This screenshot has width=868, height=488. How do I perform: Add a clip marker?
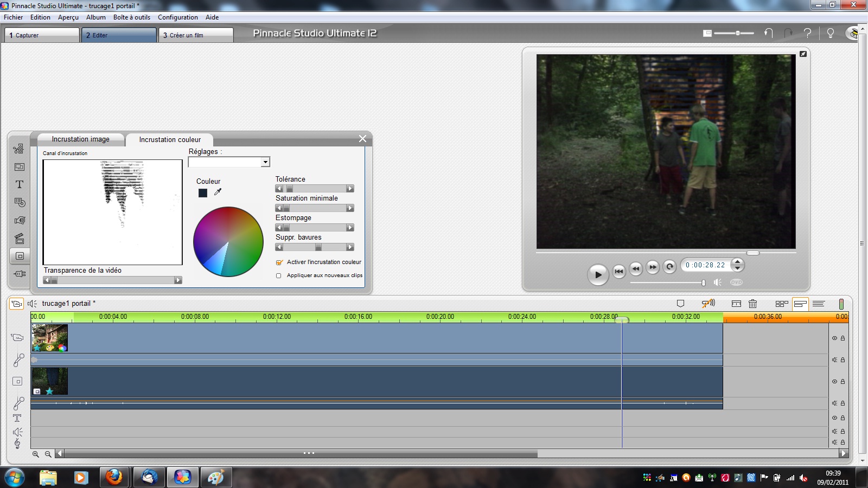pyautogui.click(x=680, y=304)
